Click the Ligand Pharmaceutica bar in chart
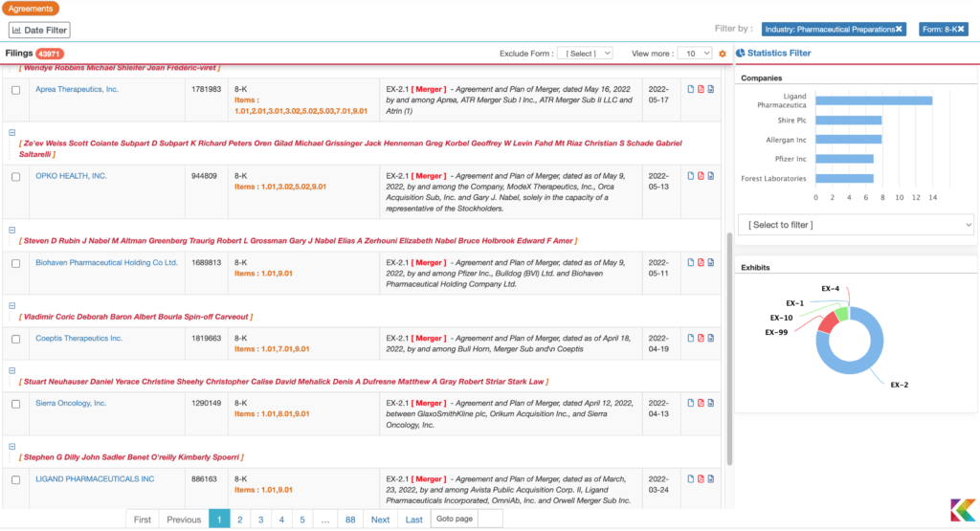The width and height of the screenshot is (980, 531). click(x=871, y=100)
